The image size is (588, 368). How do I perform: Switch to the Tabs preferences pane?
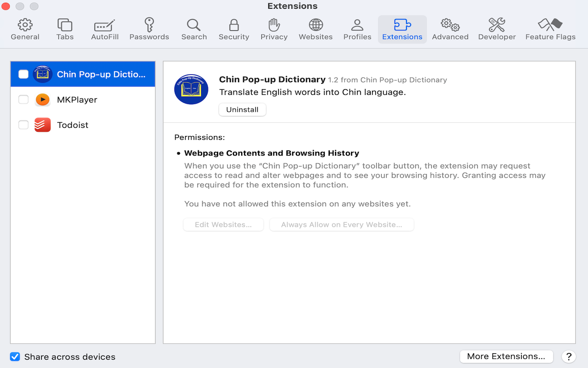coord(65,29)
